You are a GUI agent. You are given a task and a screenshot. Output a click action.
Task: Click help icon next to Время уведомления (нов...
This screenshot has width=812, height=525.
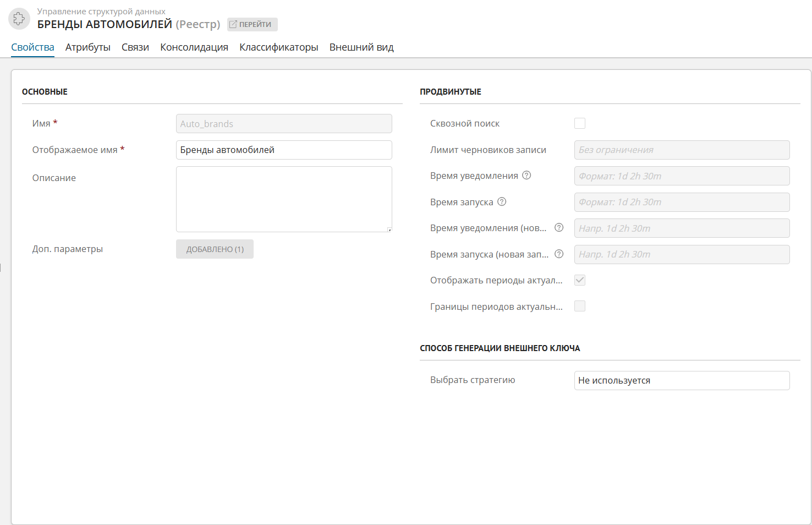(x=559, y=228)
